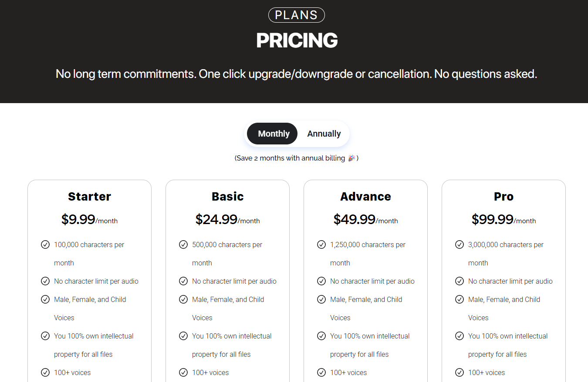Click the checkmark beside Pro 3,000,000 characters

click(460, 245)
